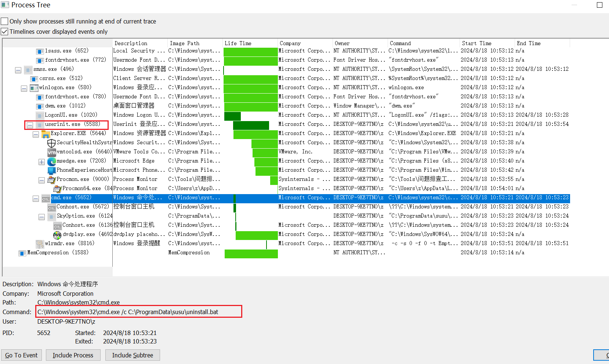The height and width of the screenshot is (364, 609).
Task: Uncheck Timelines cover displayed events only
Action: (4, 32)
